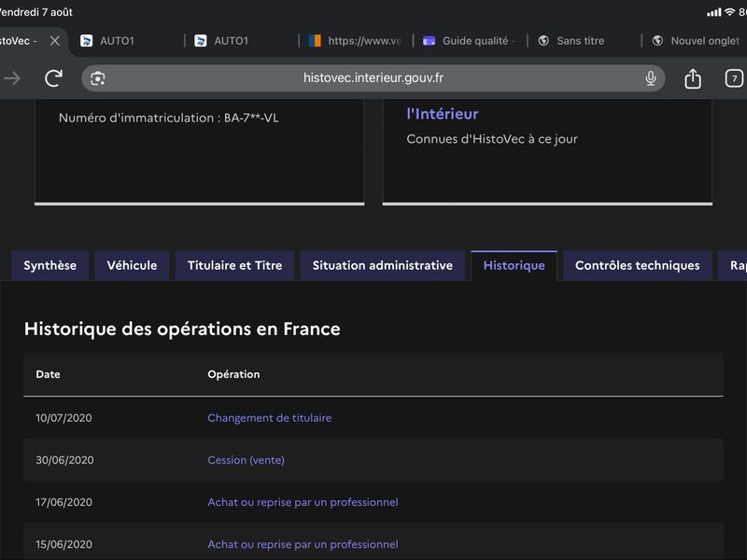
Task: Click the Changement de titulaire operation link
Action: pos(270,417)
